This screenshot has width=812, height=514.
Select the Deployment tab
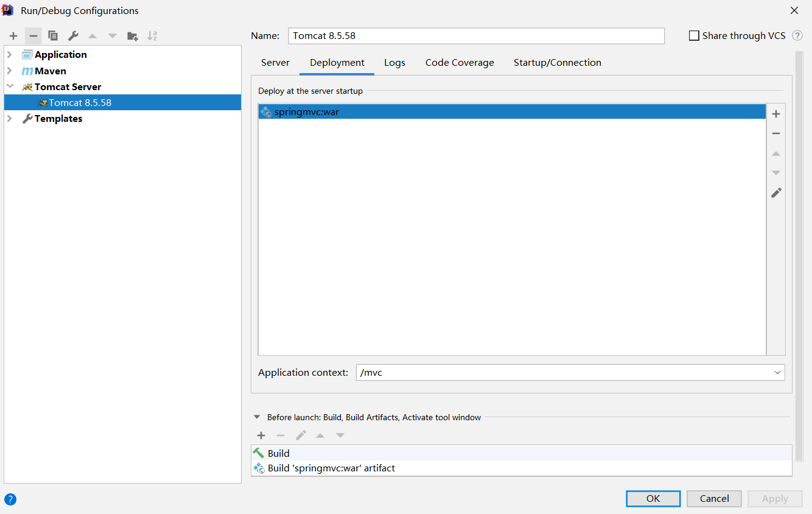[x=337, y=62]
